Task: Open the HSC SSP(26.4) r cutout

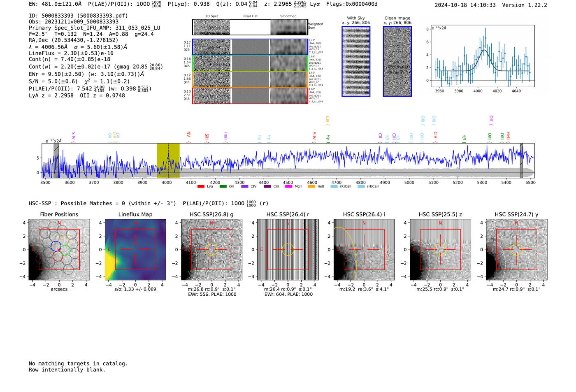Action: coord(288,250)
